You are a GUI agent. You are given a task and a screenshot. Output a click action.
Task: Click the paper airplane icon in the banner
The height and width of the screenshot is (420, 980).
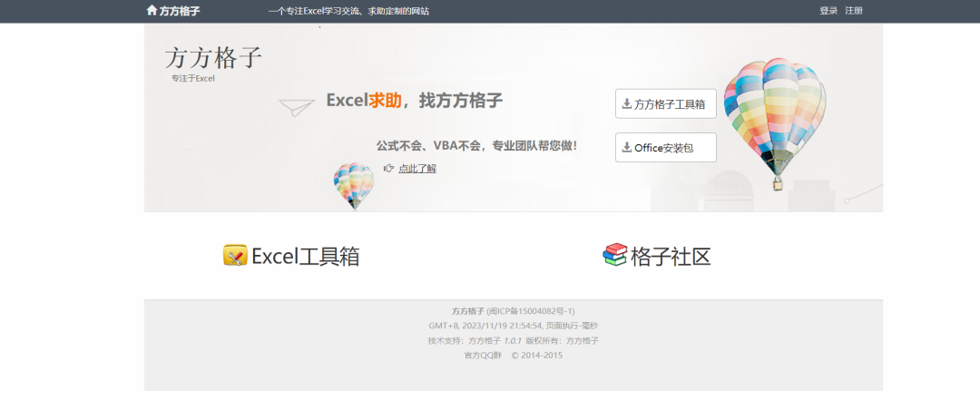coord(296,108)
